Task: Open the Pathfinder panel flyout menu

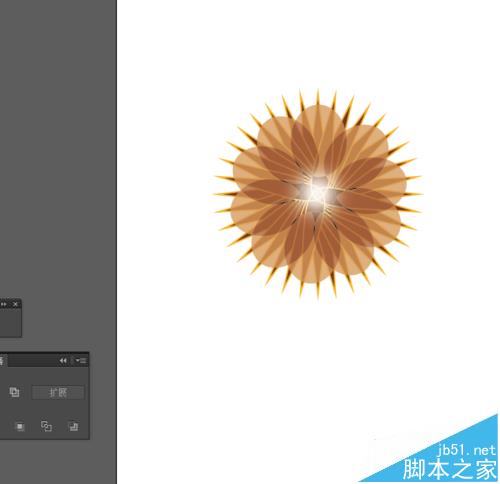Action: tap(81, 360)
